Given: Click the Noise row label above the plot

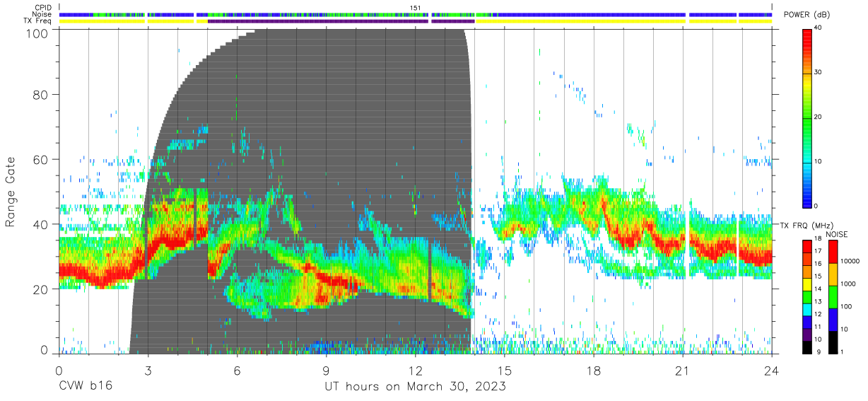Looking at the screenshot, I should click(43, 14).
